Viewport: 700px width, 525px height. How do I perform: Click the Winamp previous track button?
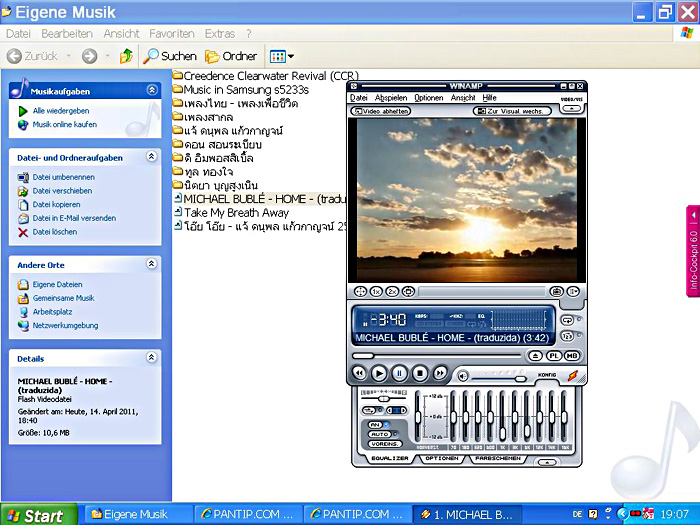[x=359, y=373]
